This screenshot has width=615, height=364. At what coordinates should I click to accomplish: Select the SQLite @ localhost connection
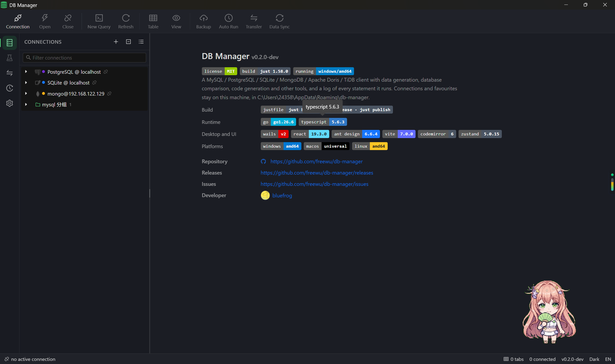[68, 83]
